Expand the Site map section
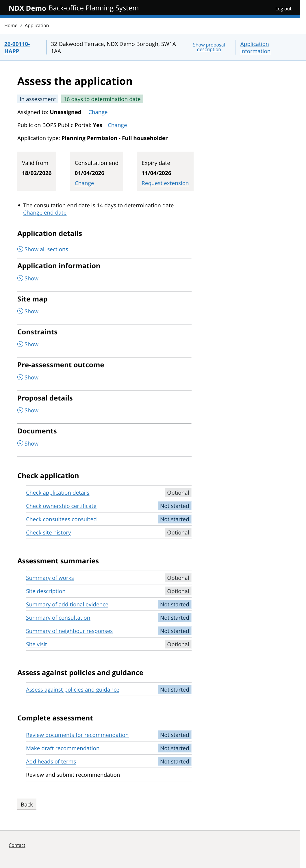306x868 pixels. click(x=28, y=311)
